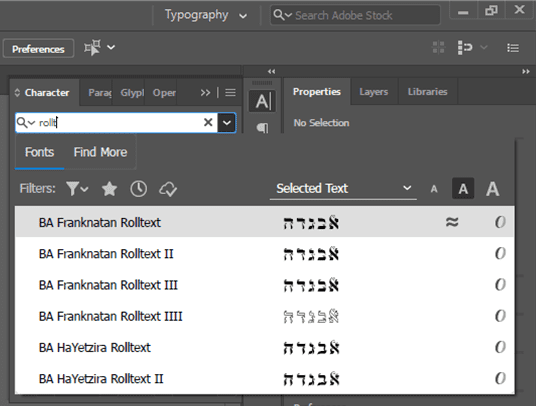Toggle the favorite fonts star filter
The height and width of the screenshot is (406, 536).
pos(109,189)
